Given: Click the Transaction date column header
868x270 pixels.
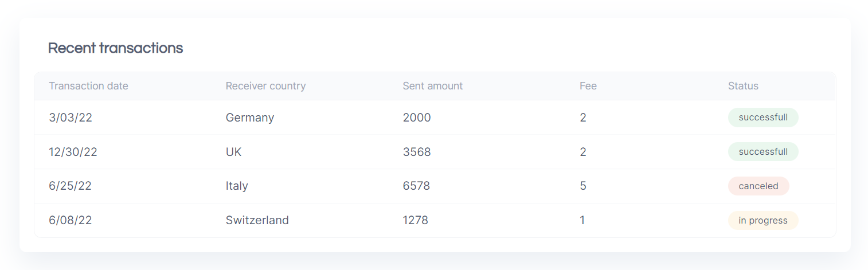Looking at the screenshot, I should pyautogui.click(x=88, y=86).
